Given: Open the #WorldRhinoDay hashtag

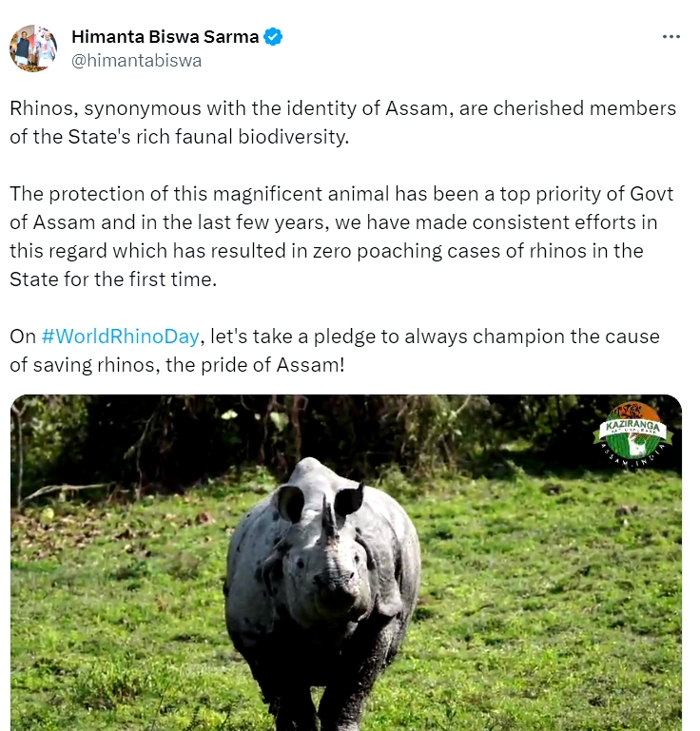Looking at the screenshot, I should tap(121, 337).
